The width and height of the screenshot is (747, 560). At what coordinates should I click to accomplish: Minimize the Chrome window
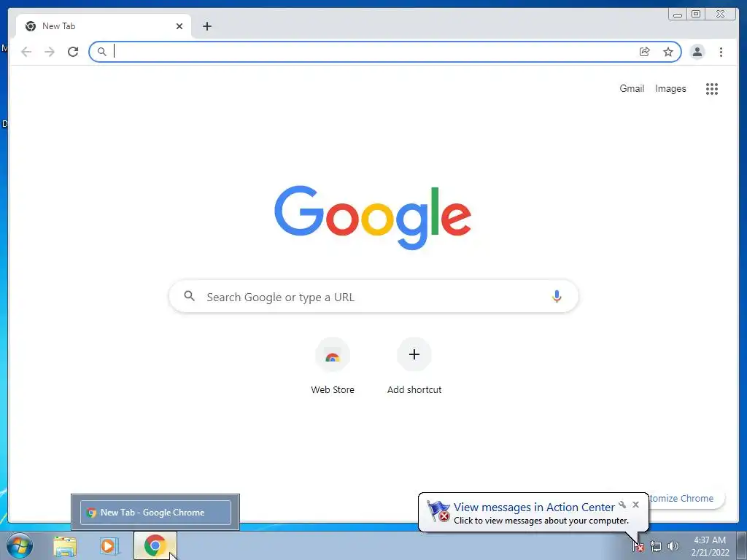click(x=678, y=15)
